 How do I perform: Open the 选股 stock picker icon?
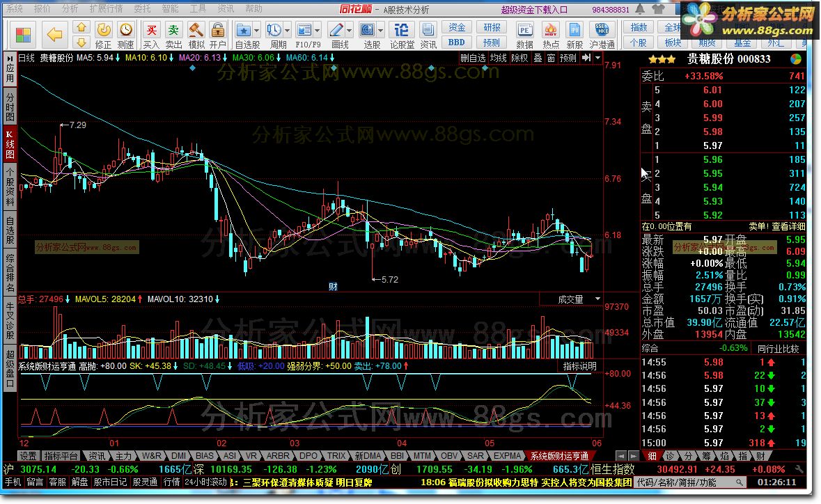click(x=368, y=31)
